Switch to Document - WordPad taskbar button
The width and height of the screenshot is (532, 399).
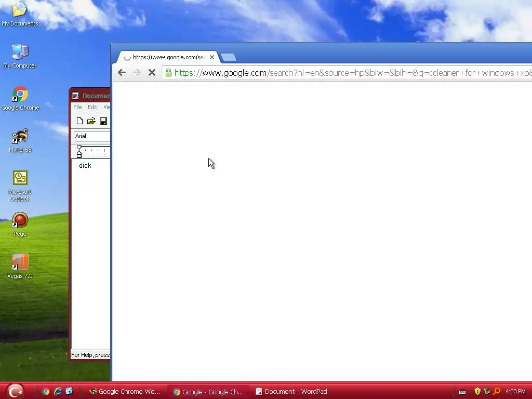291,392
